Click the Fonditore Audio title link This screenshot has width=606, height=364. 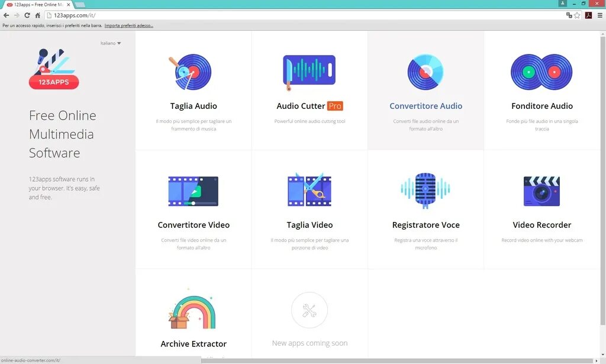point(542,106)
